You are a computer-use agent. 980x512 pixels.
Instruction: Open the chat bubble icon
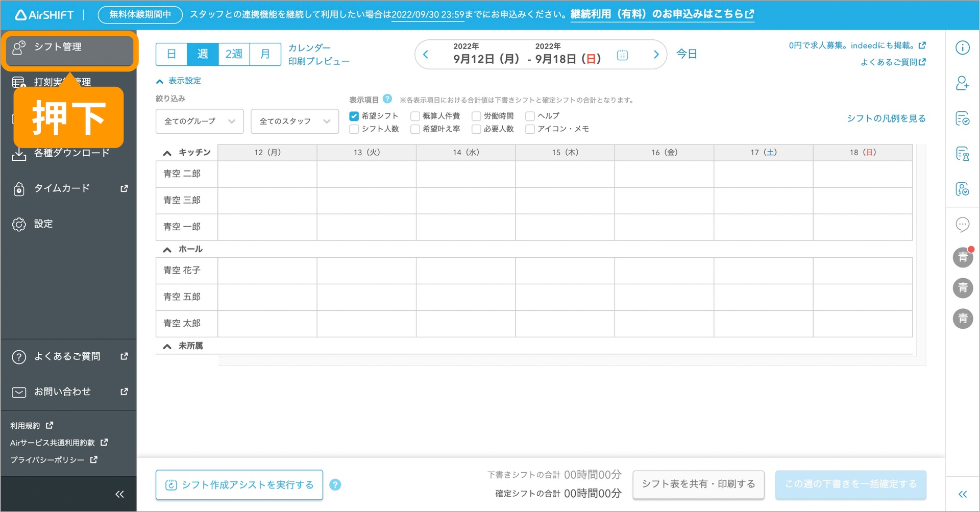[x=962, y=224]
